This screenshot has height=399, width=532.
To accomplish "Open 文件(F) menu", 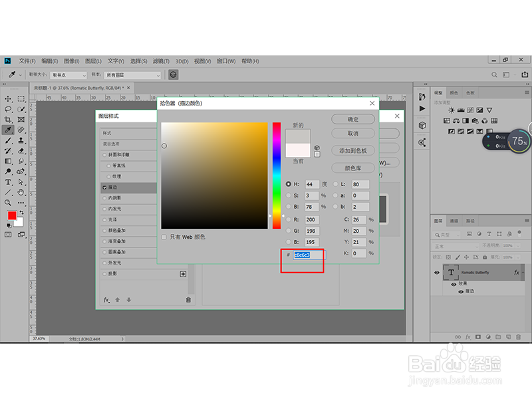I will click(27, 61).
